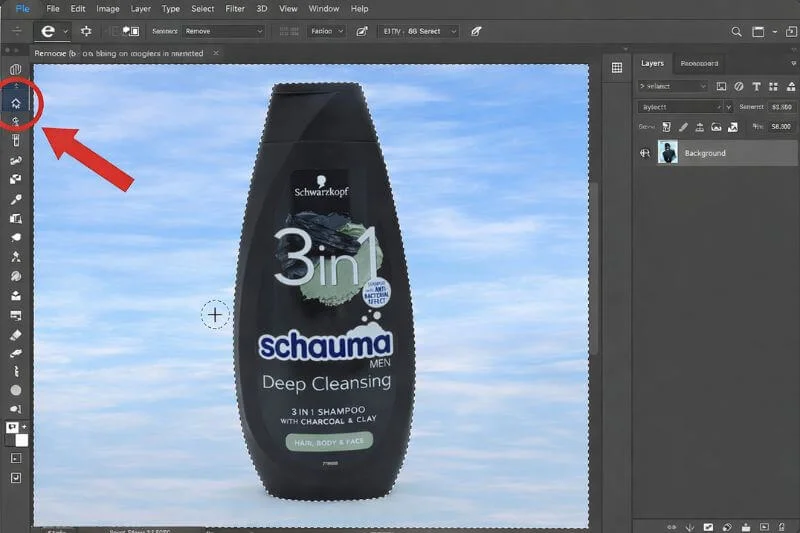Select the smudge finger tool in the toolbar
The height and width of the screenshot is (533, 800).
(16, 353)
